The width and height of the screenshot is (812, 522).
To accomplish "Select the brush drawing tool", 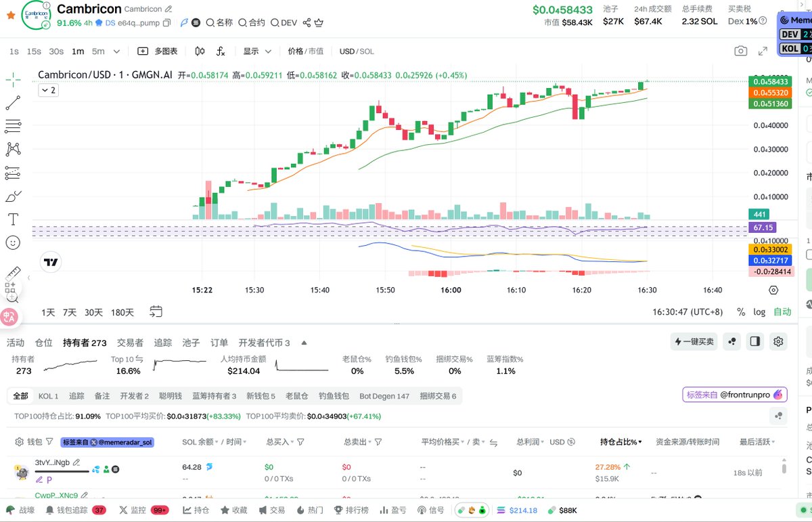I will [x=13, y=196].
